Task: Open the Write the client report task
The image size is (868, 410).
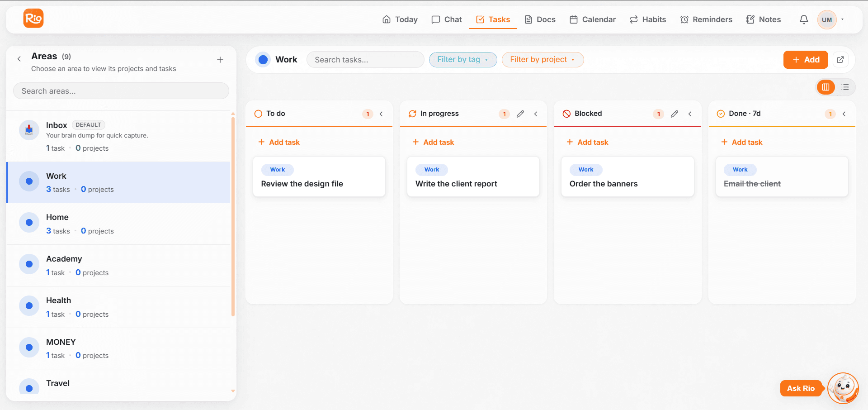Action: pos(473,176)
